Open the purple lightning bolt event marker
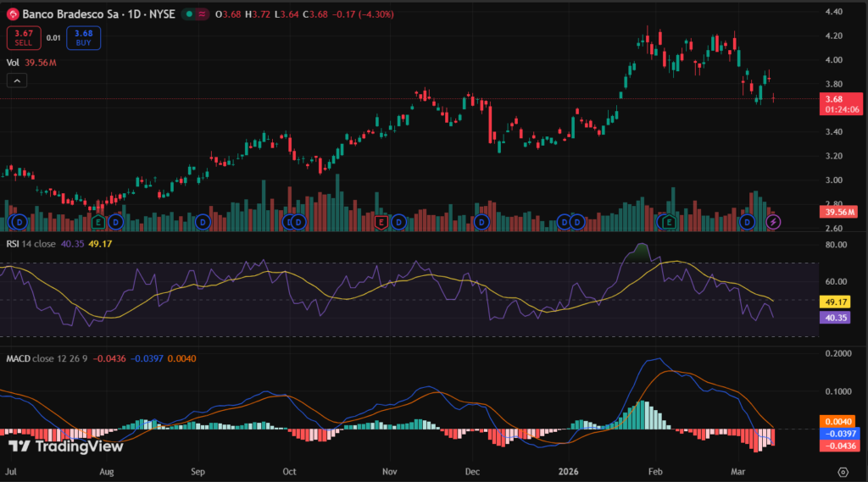This screenshot has width=868, height=482. [773, 222]
